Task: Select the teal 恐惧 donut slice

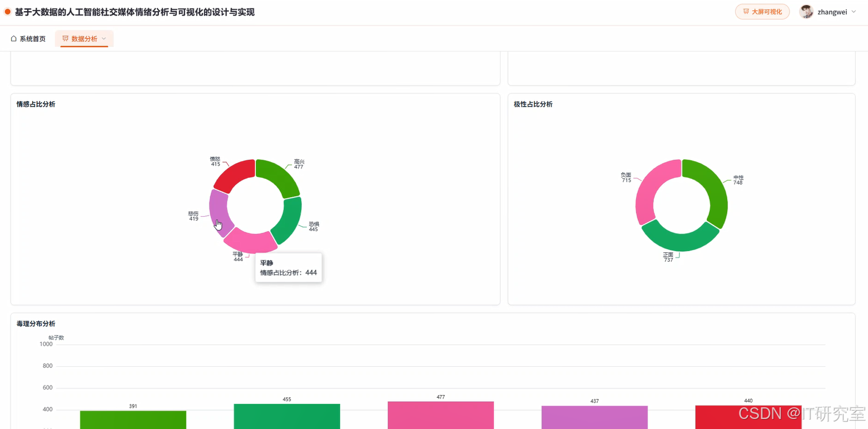Action: pyautogui.click(x=287, y=220)
